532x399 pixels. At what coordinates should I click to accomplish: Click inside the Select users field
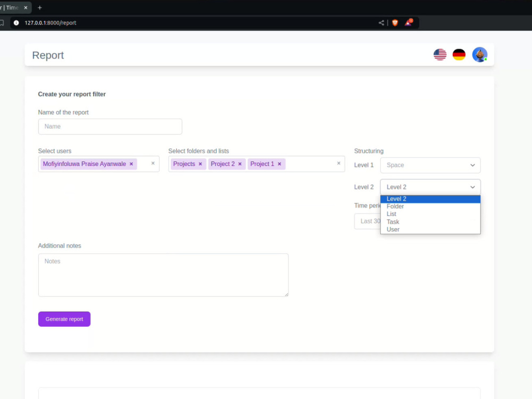coord(98,164)
